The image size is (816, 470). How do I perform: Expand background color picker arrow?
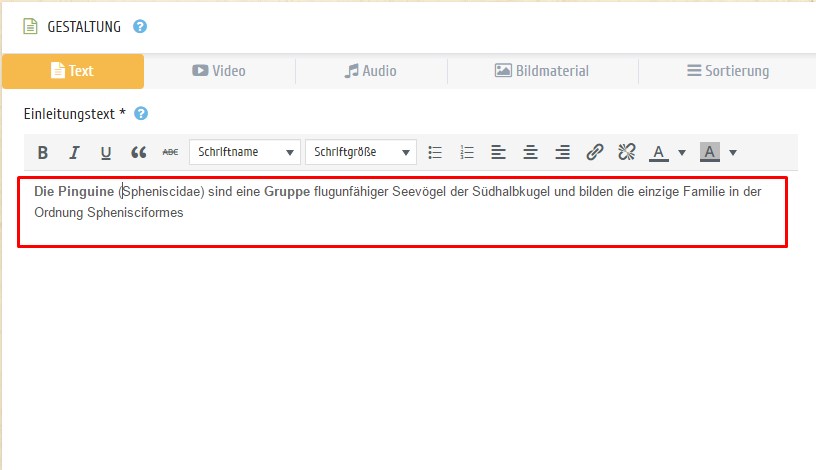click(733, 153)
